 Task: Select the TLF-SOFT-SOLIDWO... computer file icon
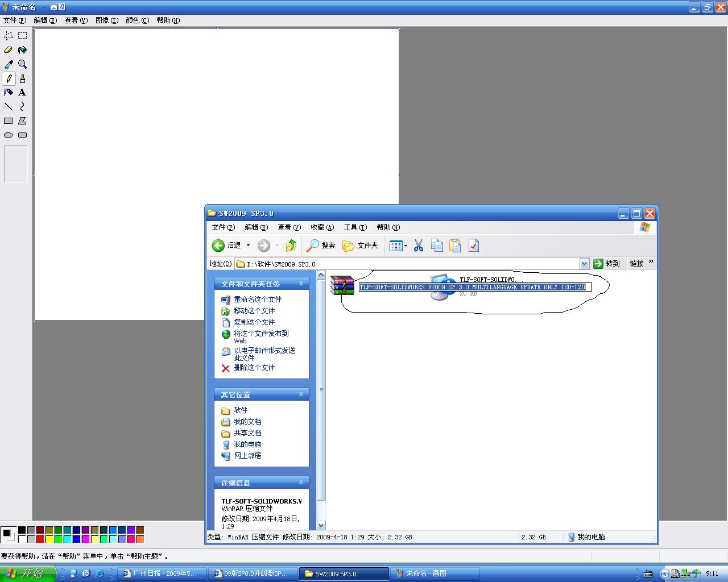(x=442, y=287)
